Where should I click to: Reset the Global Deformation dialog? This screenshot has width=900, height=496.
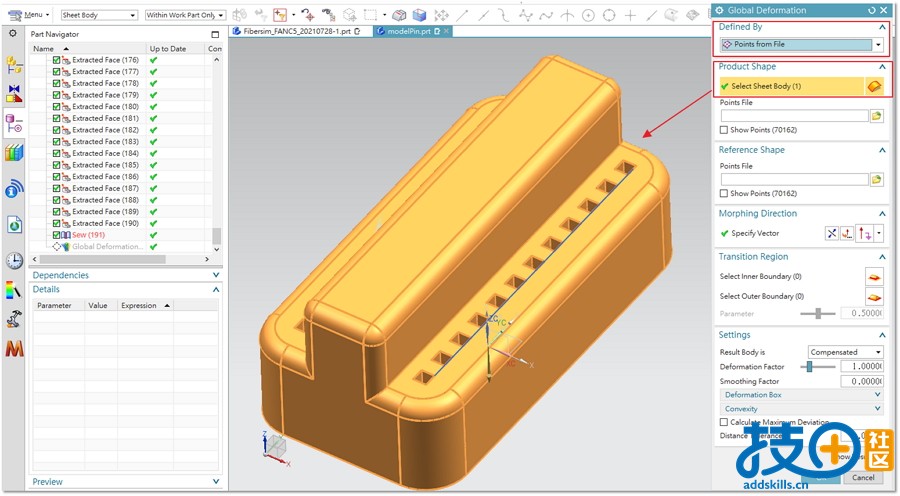coord(872,10)
